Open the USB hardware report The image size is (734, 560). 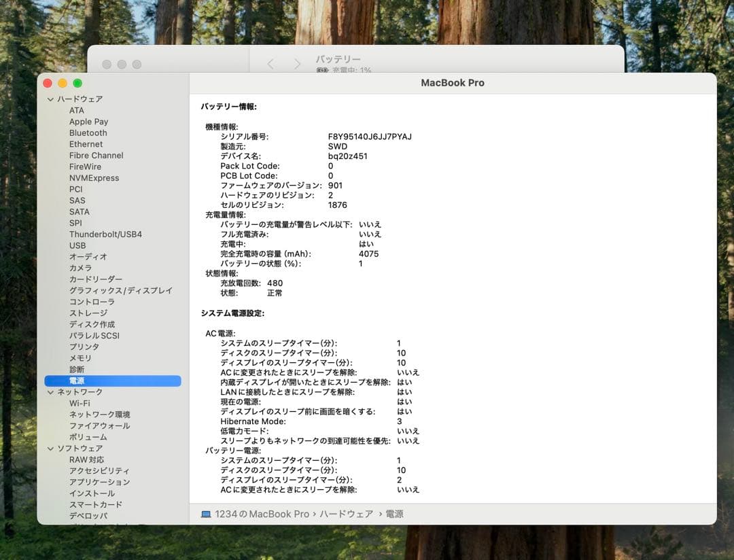pyautogui.click(x=78, y=245)
